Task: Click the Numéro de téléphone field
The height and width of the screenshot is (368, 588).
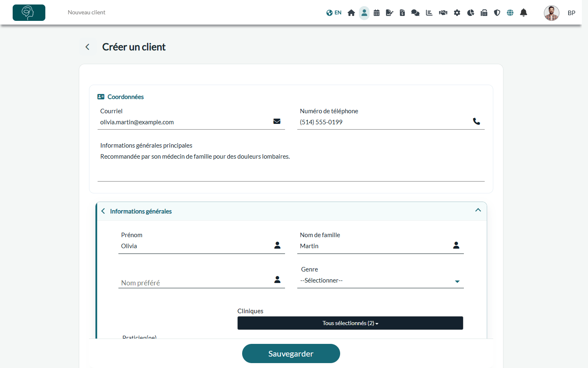Action: point(391,122)
